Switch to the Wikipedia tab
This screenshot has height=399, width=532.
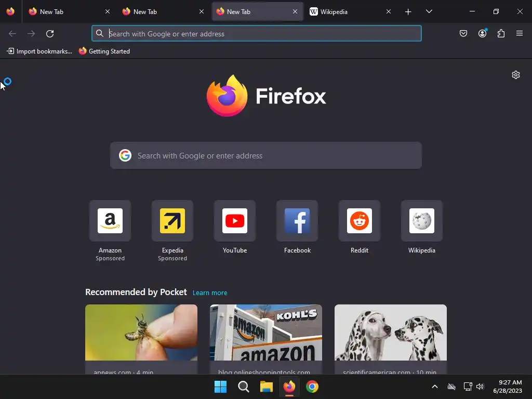point(351,11)
